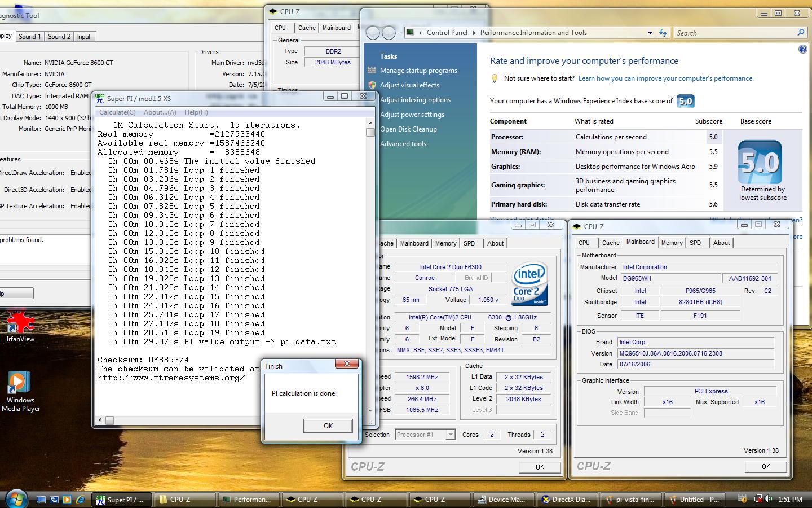Image resolution: width=812 pixels, height=508 pixels.
Task: Click the Forward arrow in Control Panel
Action: click(389, 33)
